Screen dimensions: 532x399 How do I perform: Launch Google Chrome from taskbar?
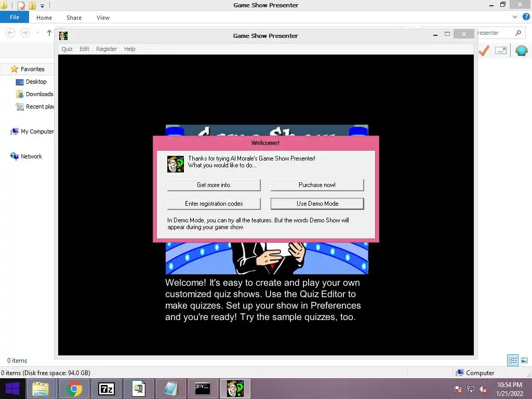click(x=74, y=389)
